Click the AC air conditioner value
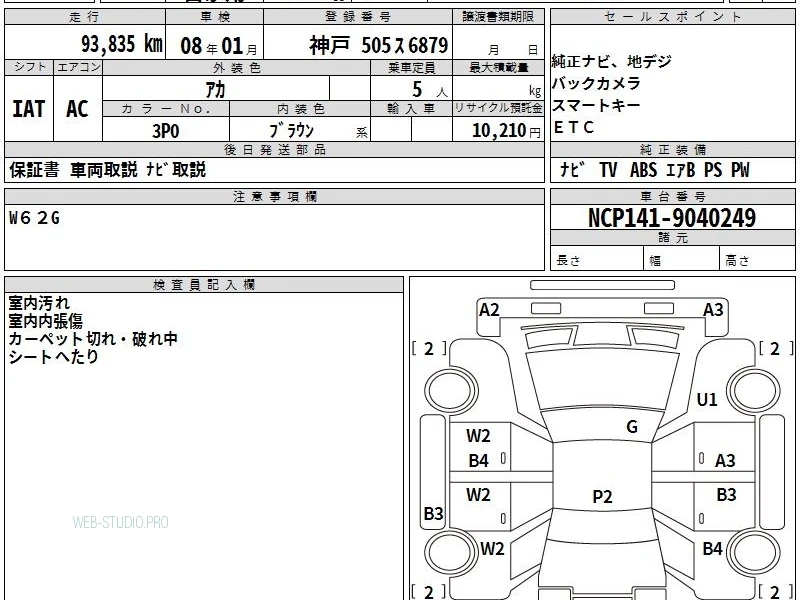This screenshot has width=800, height=600. 77,109
